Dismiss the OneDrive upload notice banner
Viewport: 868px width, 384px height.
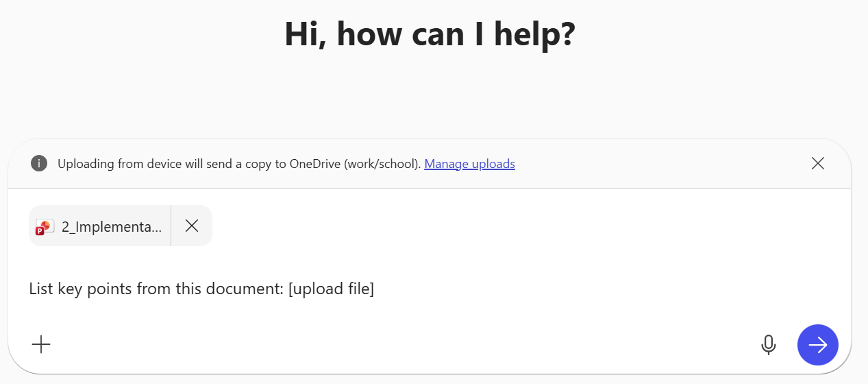tap(817, 163)
